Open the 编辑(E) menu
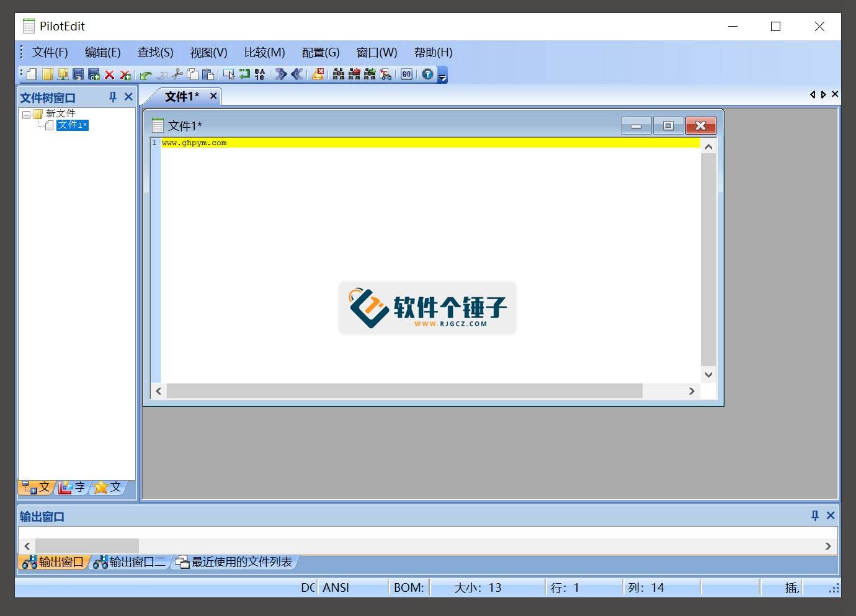856x616 pixels. pyautogui.click(x=102, y=53)
